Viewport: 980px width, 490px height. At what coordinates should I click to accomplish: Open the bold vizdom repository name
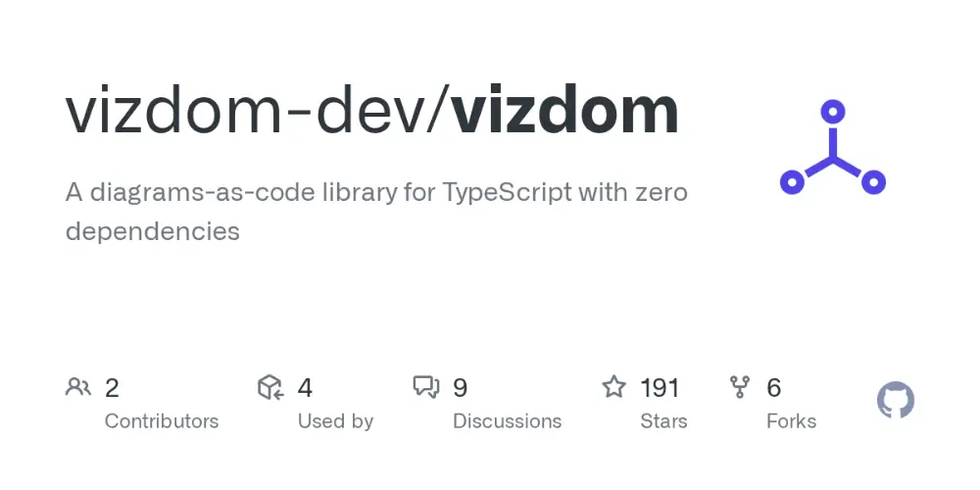click(564, 112)
